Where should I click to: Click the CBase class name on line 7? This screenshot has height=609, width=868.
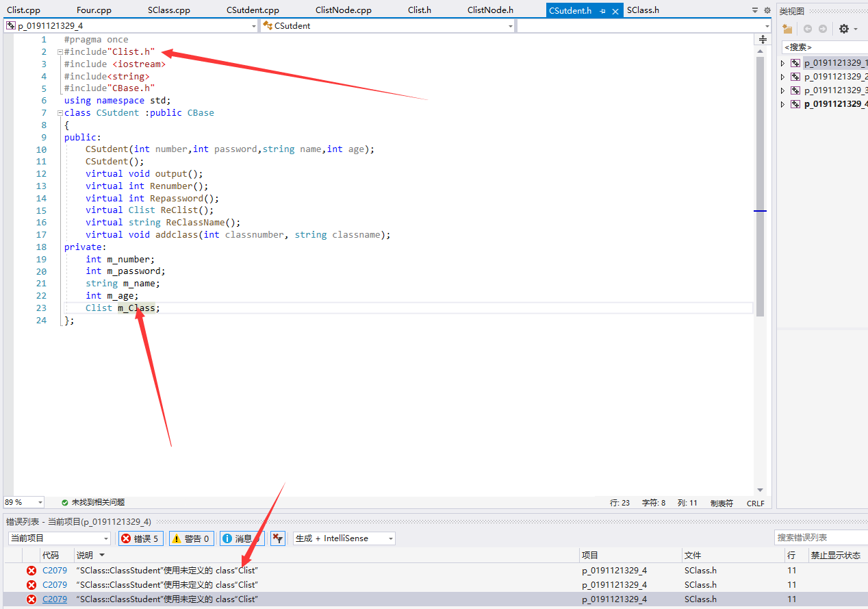201,113
